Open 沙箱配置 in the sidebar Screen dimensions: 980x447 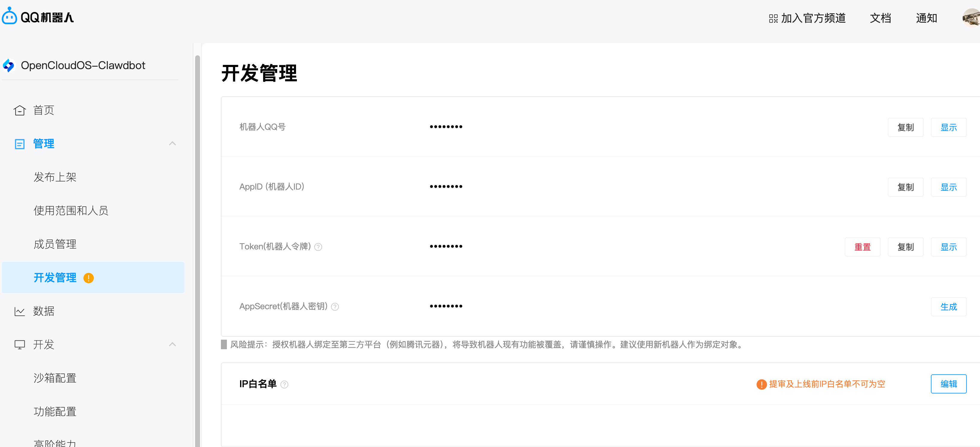pyautogui.click(x=55, y=378)
